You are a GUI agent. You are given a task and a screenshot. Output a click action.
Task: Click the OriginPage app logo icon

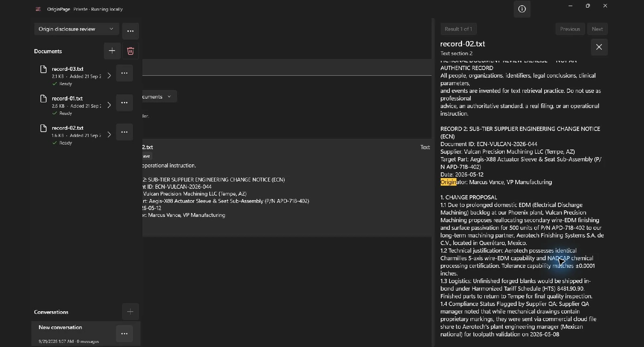(x=38, y=9)
